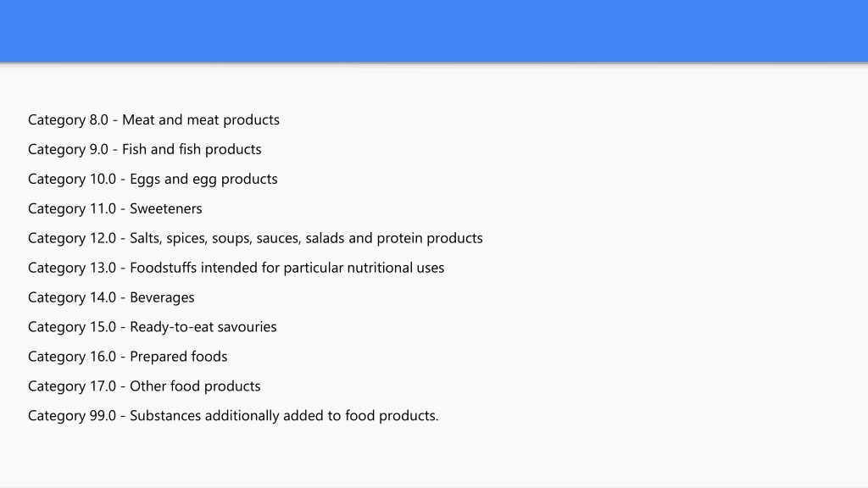
Task: Select the Category 13.0 Foodstuffs line
Action: (x=236, y=268)
